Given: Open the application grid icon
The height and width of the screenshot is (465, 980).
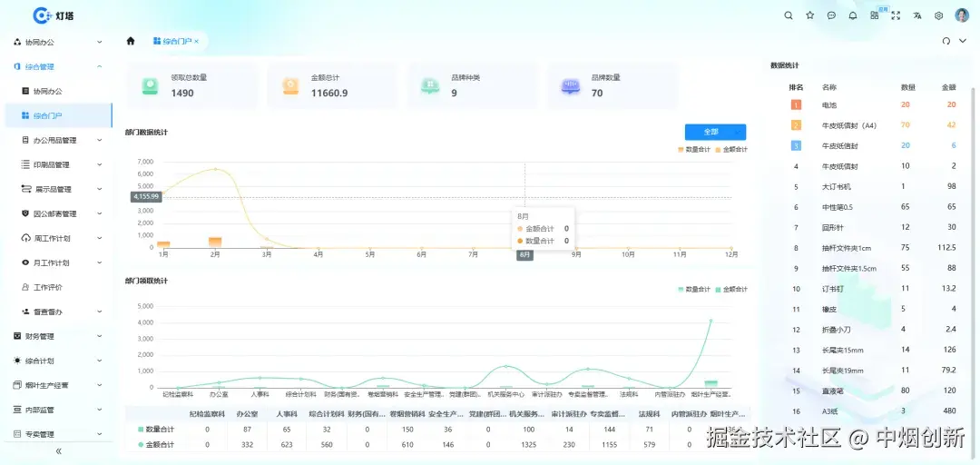Looking at the screenshot, I should click(x=875, y=15).
